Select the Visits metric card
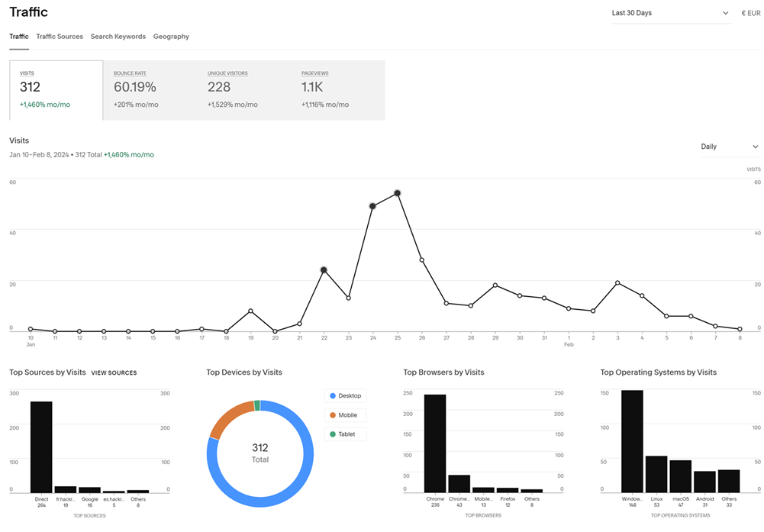 [x=56, y=90]
